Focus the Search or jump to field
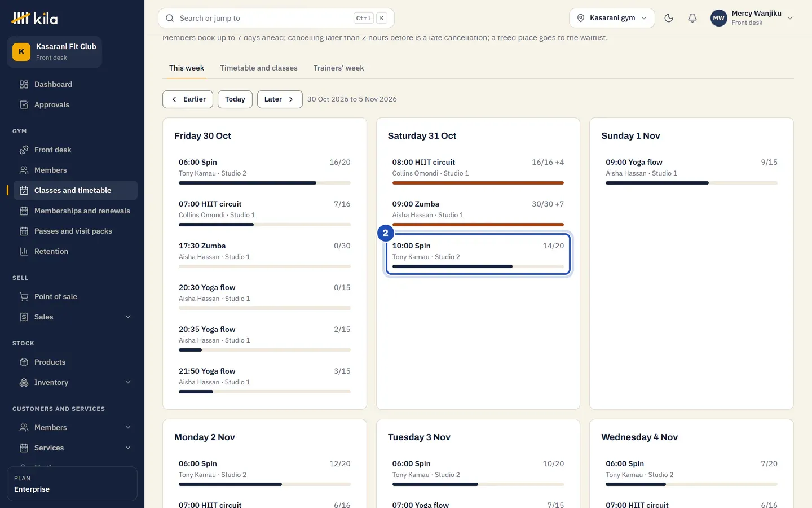Image resolution: width=812 pixels, height=508 pixels. 276,18
